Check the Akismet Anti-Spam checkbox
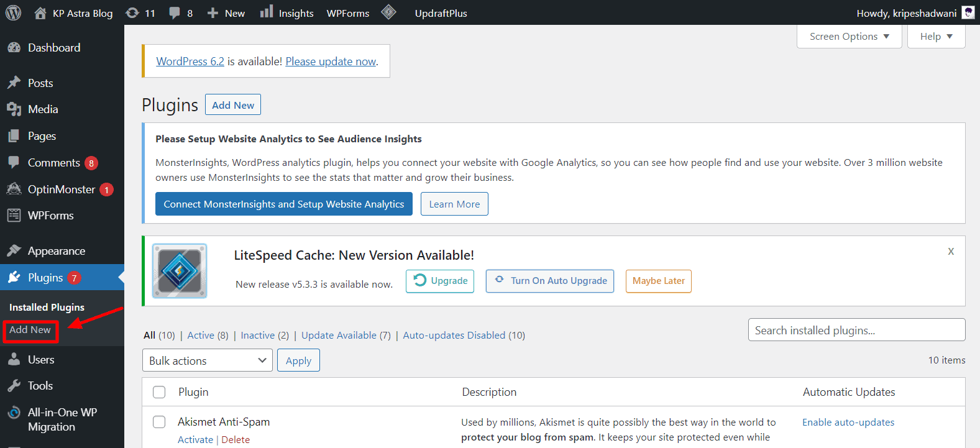The image size is (980, 448). (x=159, y=422)
